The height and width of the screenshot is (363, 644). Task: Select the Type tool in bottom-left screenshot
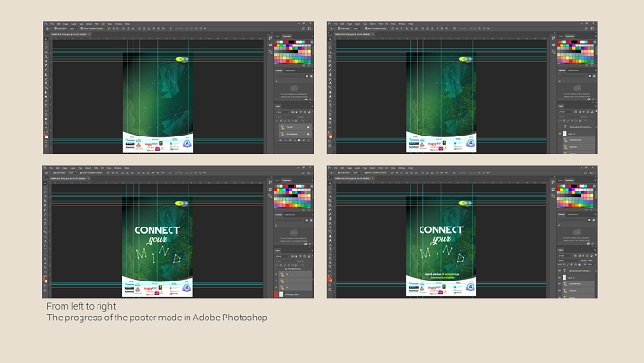[45, 249]
